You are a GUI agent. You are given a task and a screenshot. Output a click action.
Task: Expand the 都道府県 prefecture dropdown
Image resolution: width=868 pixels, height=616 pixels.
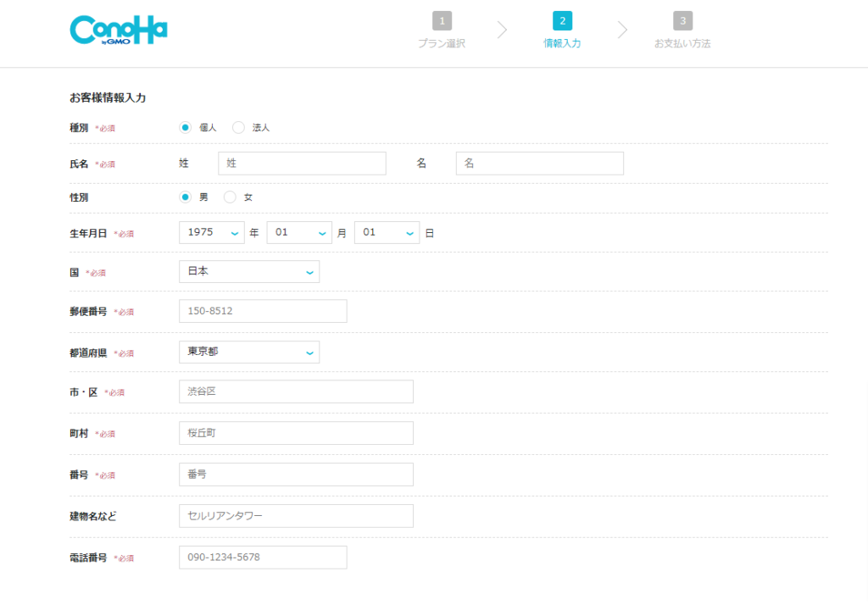click(x=249, y=352)
